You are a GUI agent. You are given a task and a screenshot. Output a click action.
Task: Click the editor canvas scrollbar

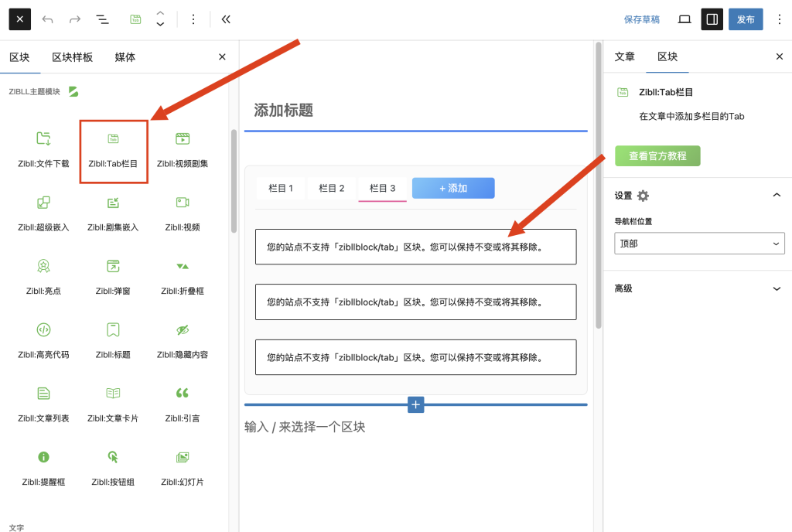tap(599, 185)
